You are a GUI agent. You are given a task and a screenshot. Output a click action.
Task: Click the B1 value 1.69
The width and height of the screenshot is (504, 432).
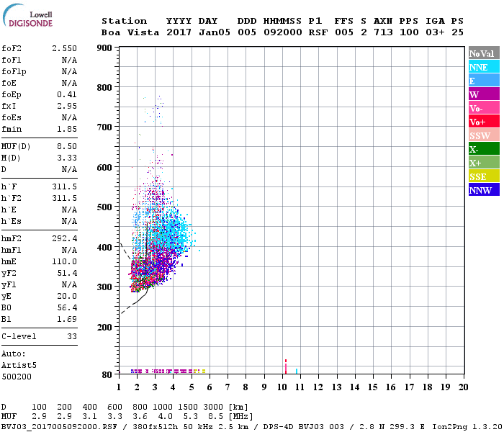point(67,320)
